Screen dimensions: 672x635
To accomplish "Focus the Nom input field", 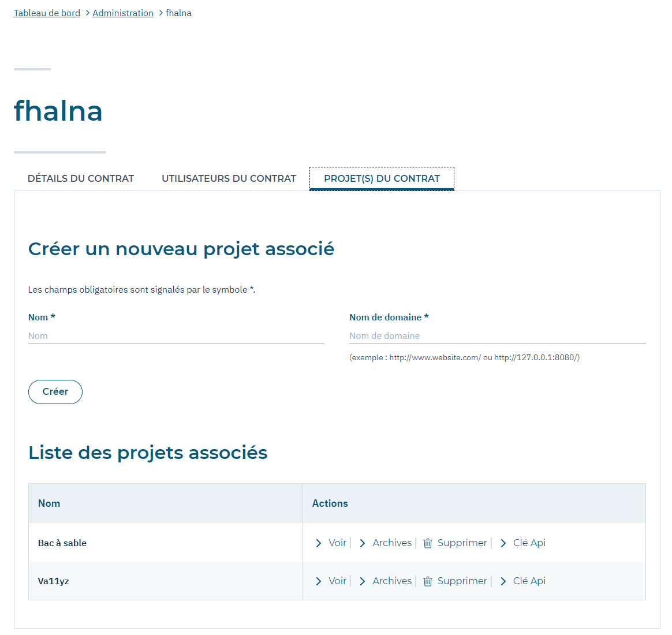I will [176, 336].
